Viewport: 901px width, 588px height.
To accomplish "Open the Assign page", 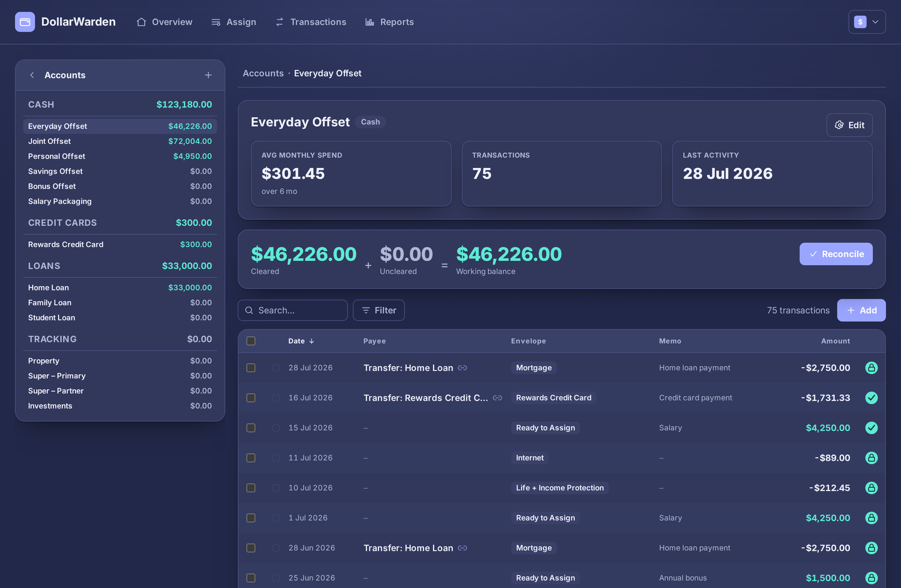I will coord(234,22).
